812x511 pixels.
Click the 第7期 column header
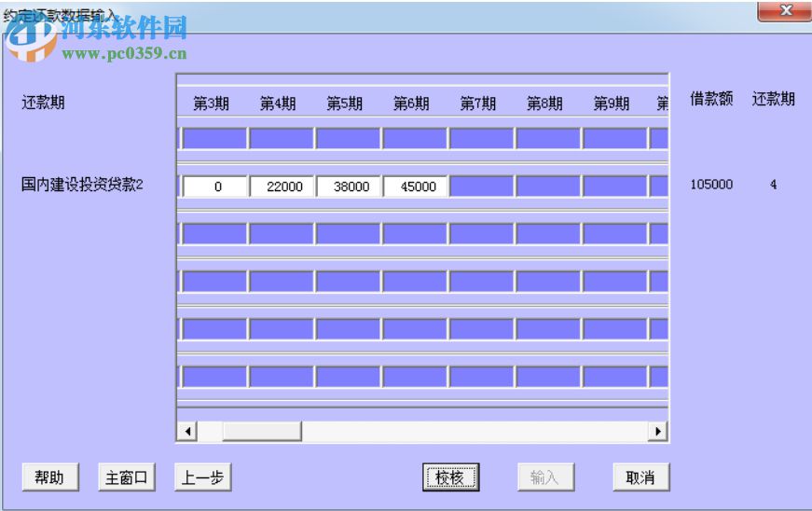(478, 104)
